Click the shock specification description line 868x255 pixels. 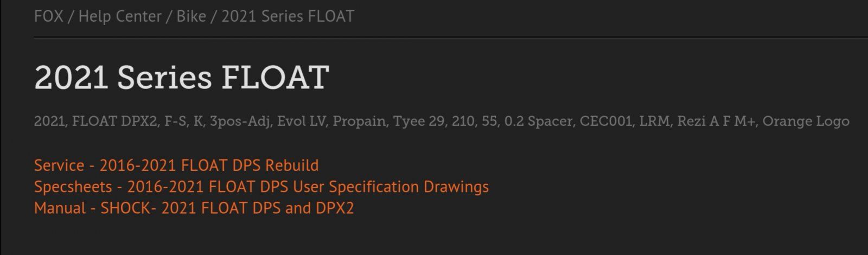tap(442, 122)
